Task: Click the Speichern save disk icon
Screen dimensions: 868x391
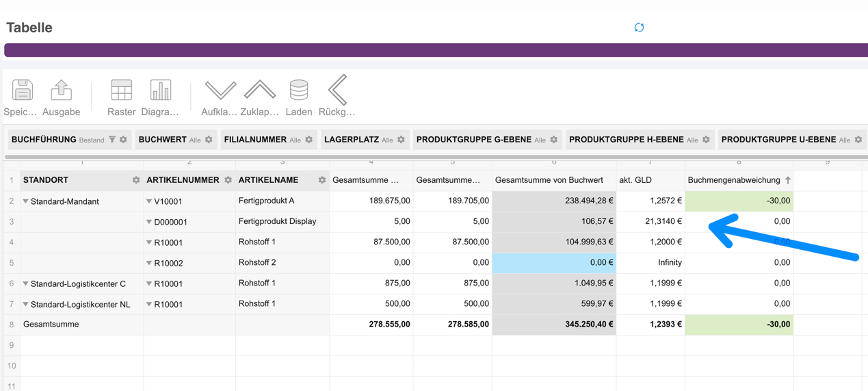Action: (22, 90)
